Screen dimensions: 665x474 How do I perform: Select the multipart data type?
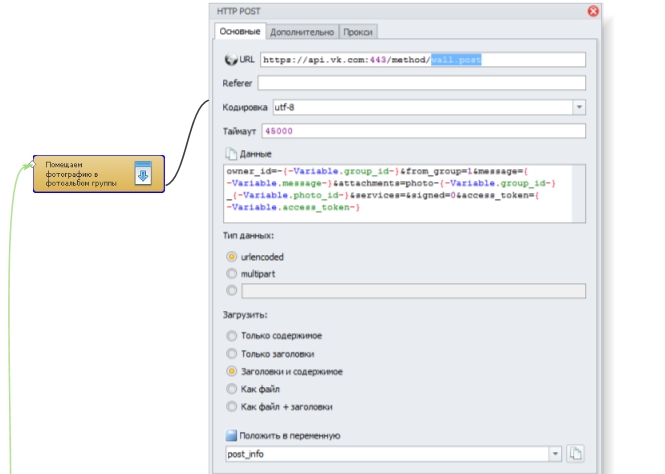pyautogui.click(x=233, y=272)
